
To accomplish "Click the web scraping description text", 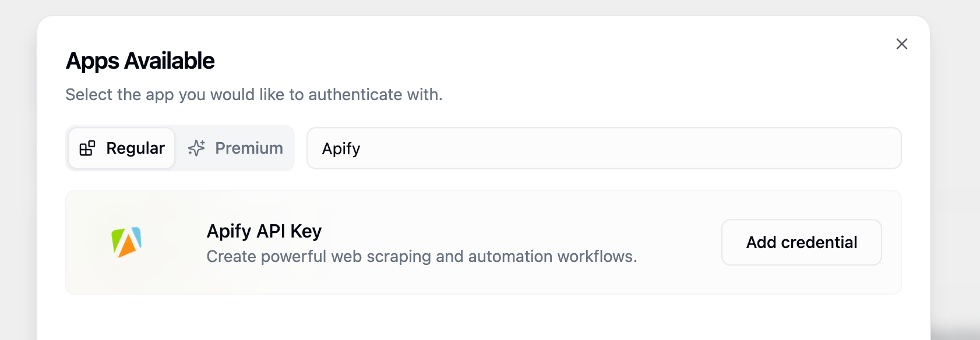I will (x=422, y=256).
